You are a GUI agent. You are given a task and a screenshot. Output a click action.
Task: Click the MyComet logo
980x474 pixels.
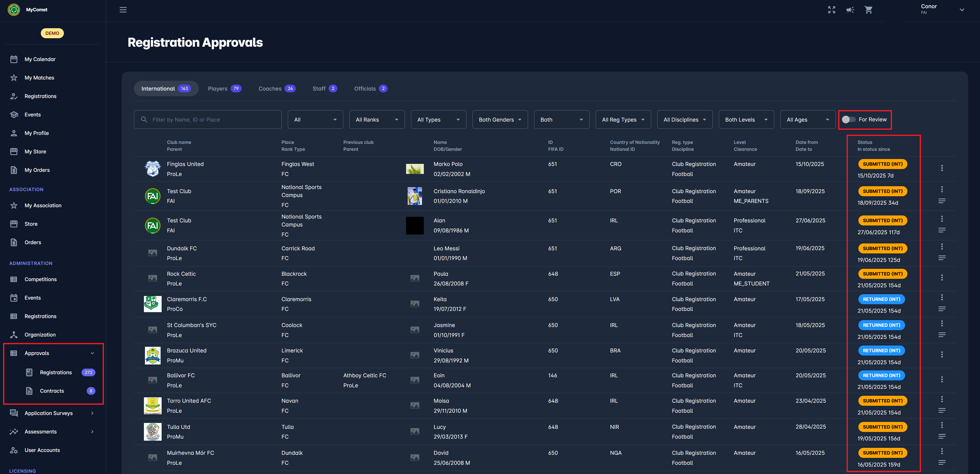[x=14, y=9]
